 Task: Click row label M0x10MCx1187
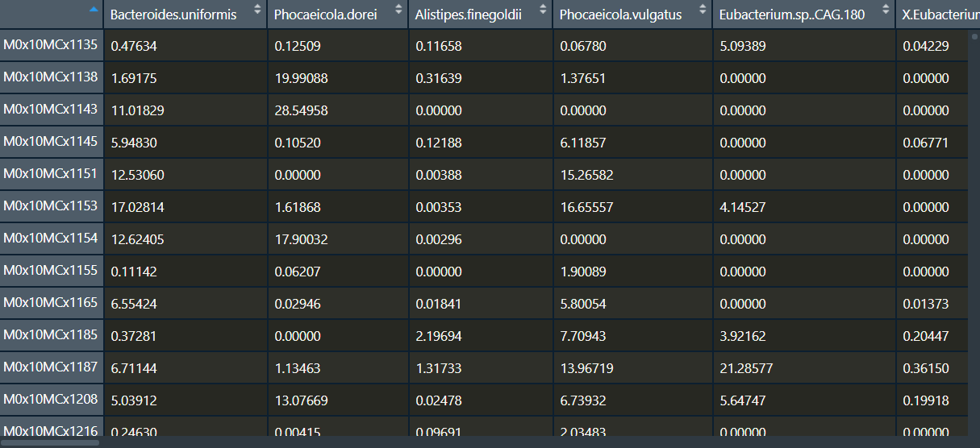[51, 367]
